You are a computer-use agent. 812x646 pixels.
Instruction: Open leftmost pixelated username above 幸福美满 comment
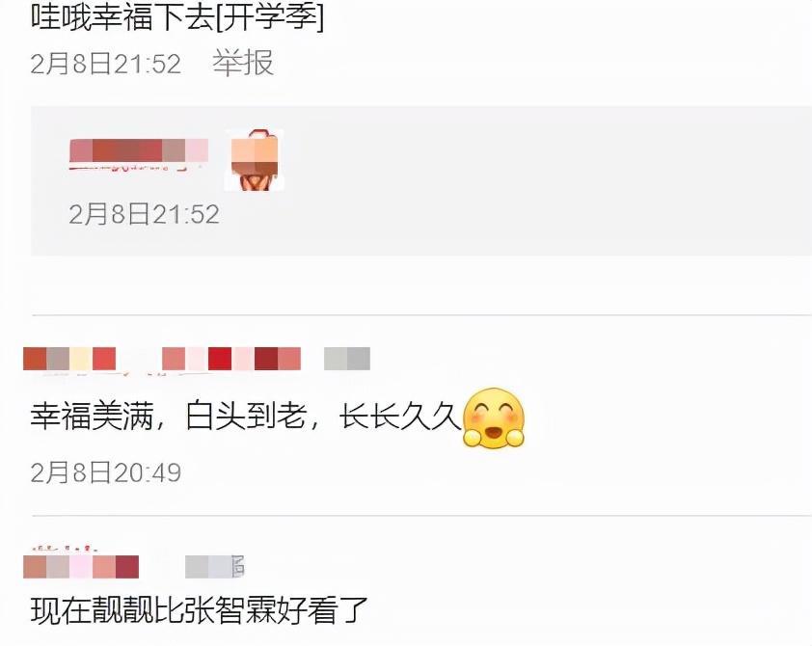coord(69,359)
